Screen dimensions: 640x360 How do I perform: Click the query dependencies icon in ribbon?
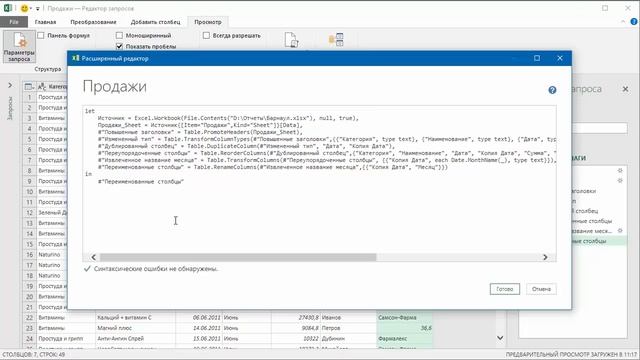(x=336, y=40)
